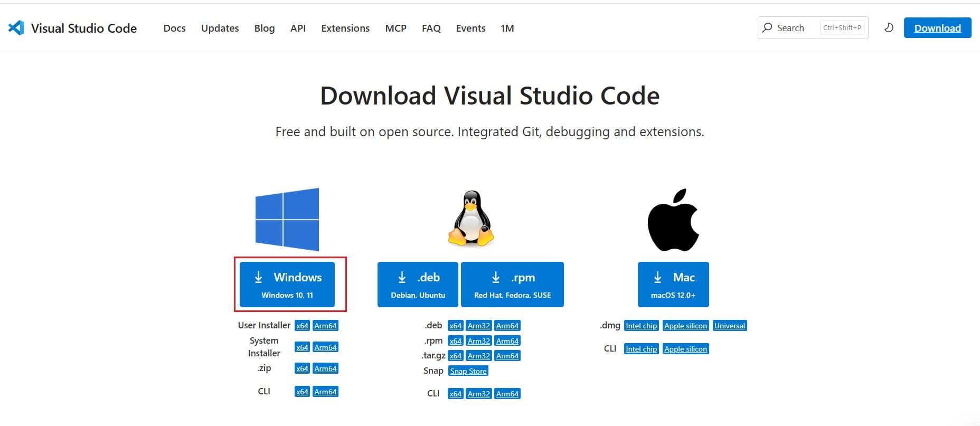Image resolution: width=980 pixels, height=426 pixels.
Task: Select Linux .deb Arm64 link
Action: pos(507,326)
